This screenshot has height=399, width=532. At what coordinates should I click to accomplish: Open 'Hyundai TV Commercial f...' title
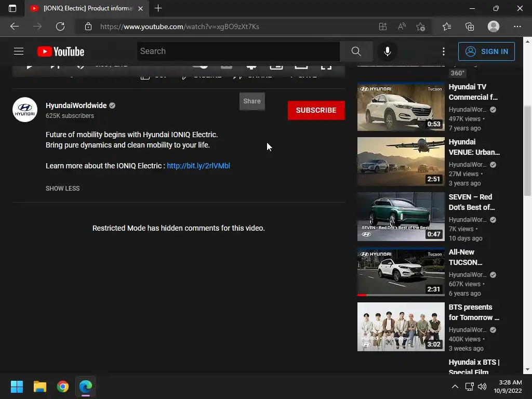pyautogui.click(x=473, y=92)
